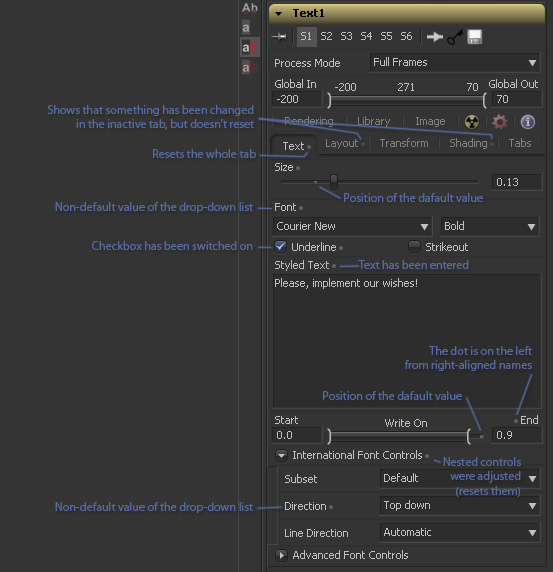This screenshot has height=572, width=553.
Task: Open the radioactive symbol tab icon
Action: tap(472, 122)
